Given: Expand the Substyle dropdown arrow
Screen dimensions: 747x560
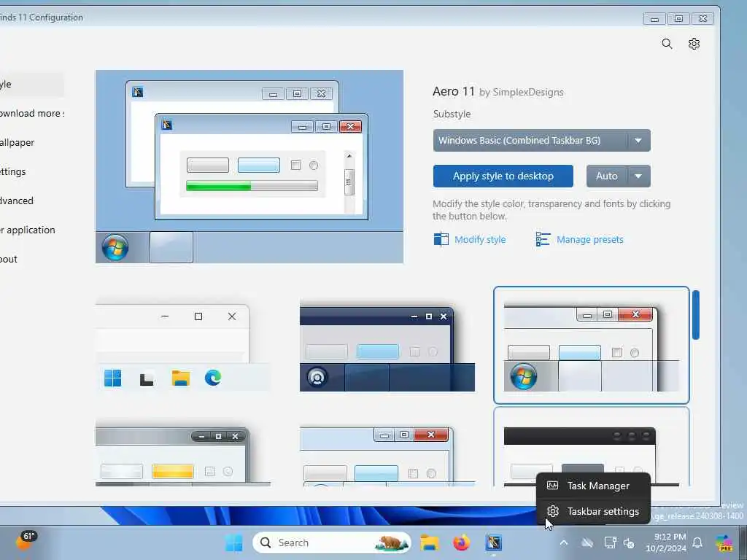Looking at the screenshot, I should [x=638, y=141].
